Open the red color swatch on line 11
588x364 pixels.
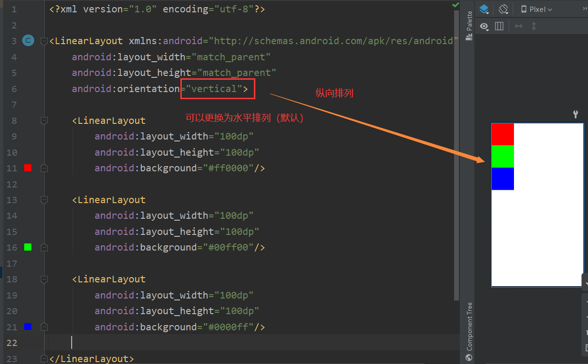28,168
